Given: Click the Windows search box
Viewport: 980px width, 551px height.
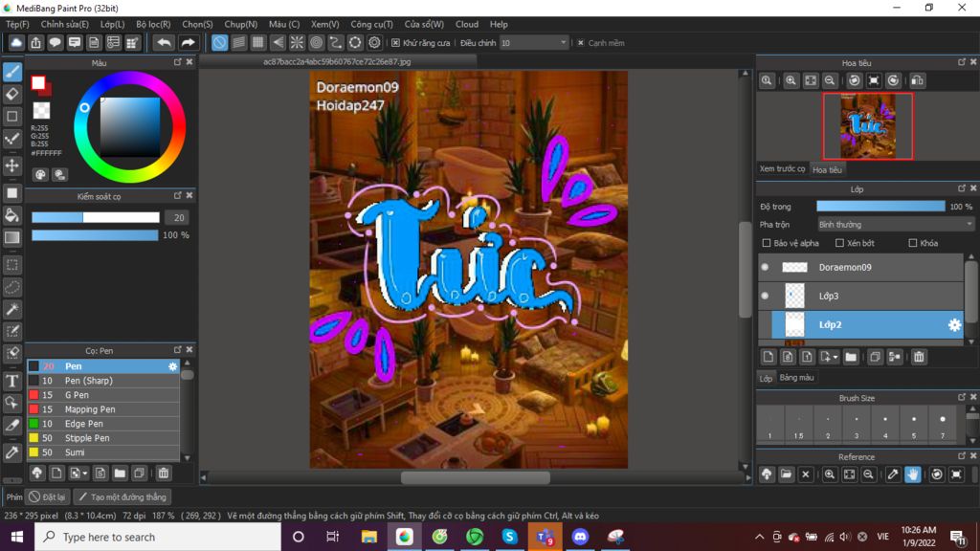Looking at the screenshot, I should pyautogui.click(x=158, y=537).
